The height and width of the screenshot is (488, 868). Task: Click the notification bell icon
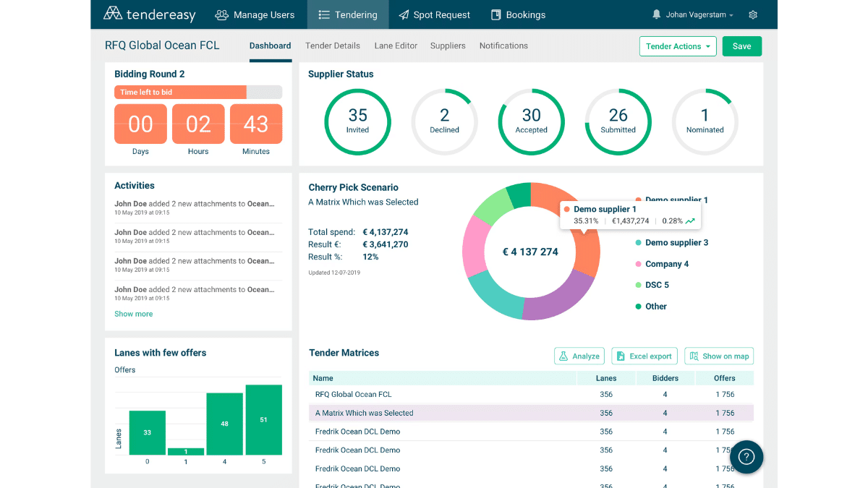657,14
